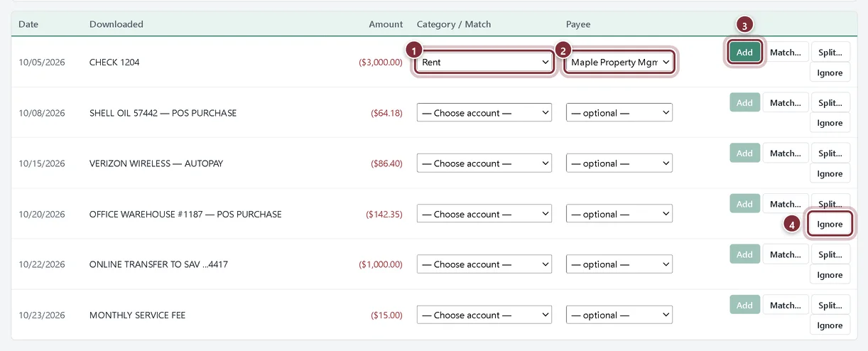Ignore the MONTHLY SERVICE FEE transaction
The height and width of the screenshot is (351, 868).
[x=830, y=325]
